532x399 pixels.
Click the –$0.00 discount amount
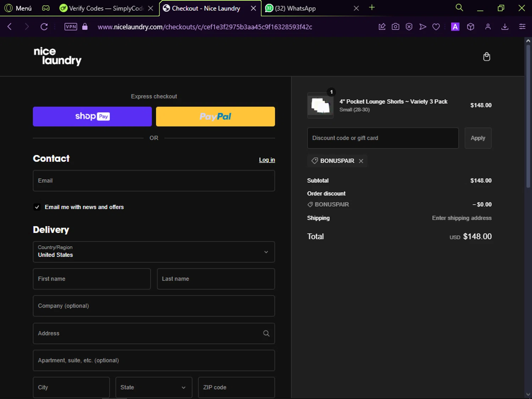tap(482, 205)
